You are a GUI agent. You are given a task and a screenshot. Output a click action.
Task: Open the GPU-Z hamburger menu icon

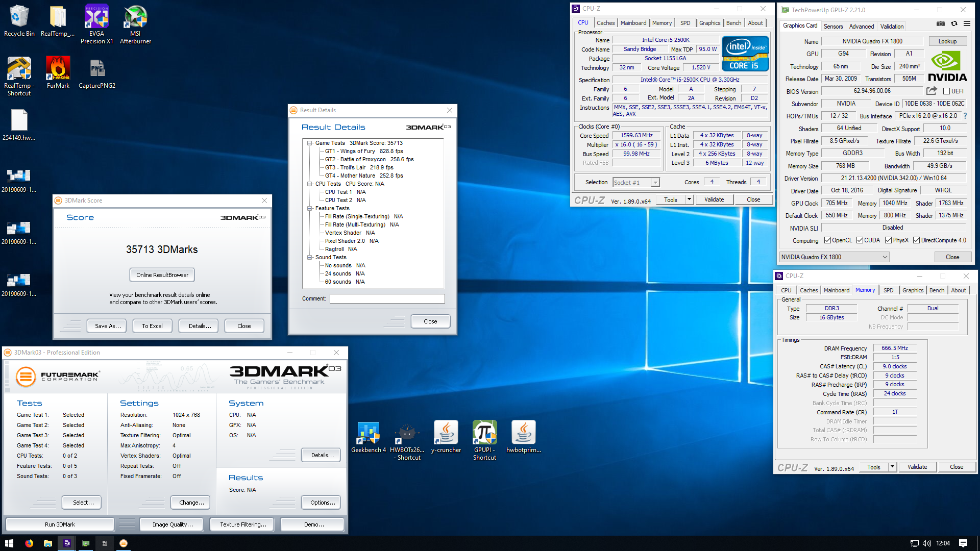point(967,23)
